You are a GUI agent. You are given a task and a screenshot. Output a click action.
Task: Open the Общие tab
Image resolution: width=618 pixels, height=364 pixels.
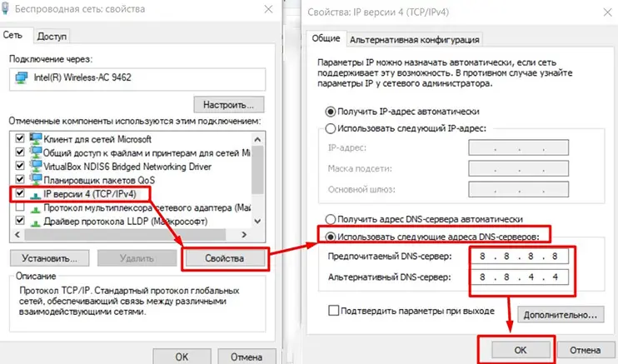tap(326, 38)
